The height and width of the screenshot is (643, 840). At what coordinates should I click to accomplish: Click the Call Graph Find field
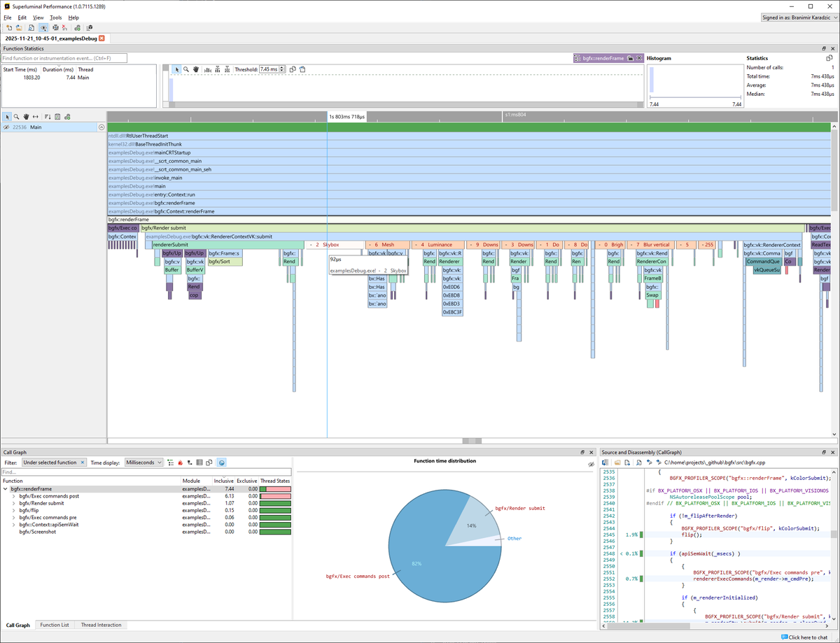[146, 472]
